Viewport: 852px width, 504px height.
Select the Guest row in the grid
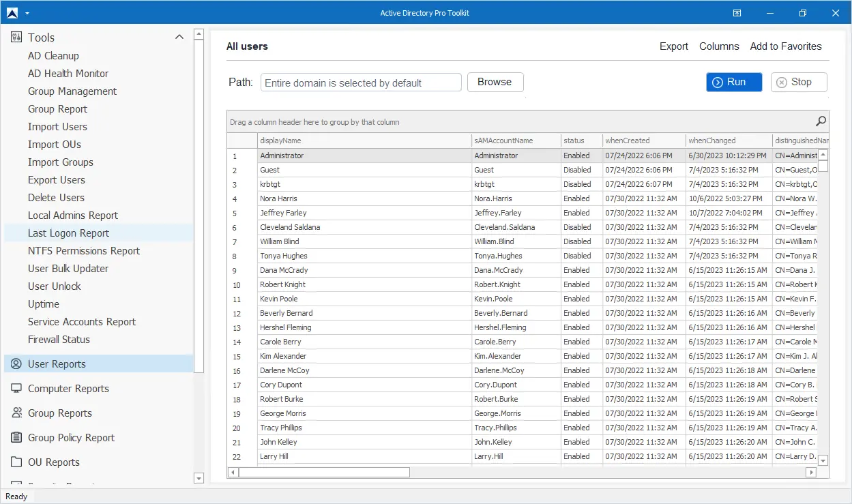click(x=523, y=170)
